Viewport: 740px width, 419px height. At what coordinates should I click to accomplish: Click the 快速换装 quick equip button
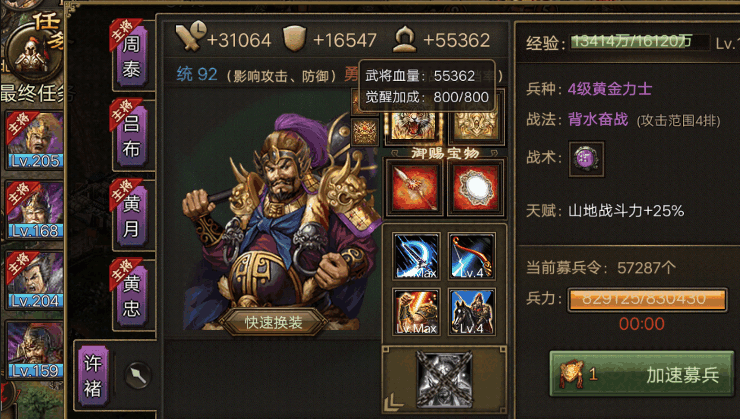click(273, 322)
